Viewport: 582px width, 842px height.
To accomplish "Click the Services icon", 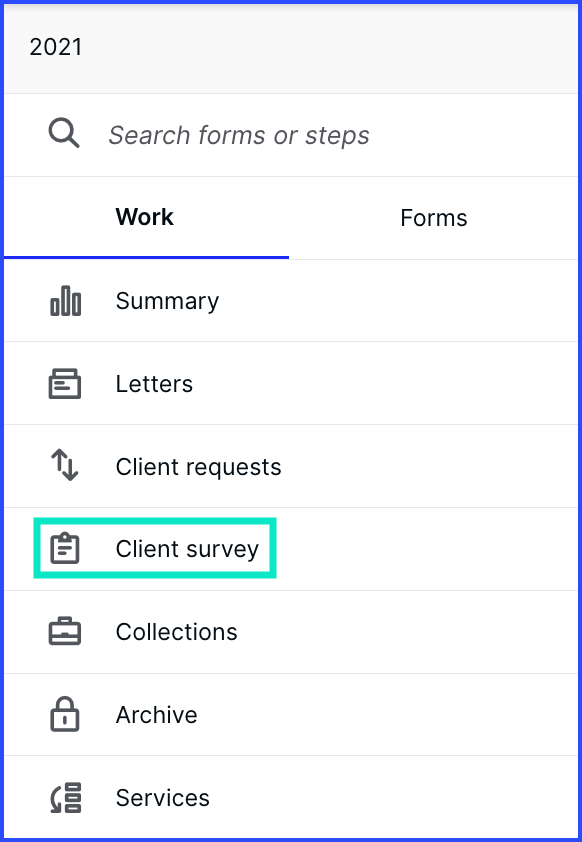I will 65,797.
